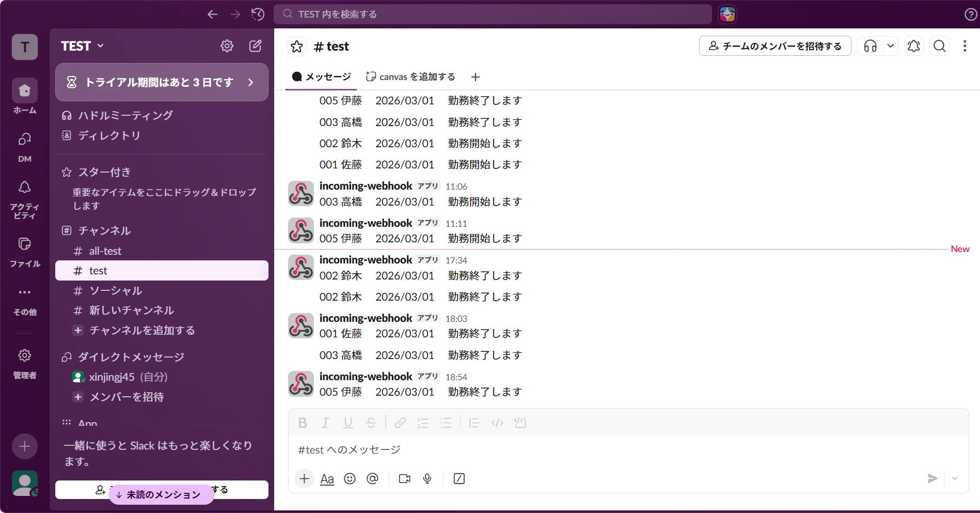The height and width of the screenshot is (513, 980).
Task: Open channel notification bell settings
Action: [x=914, y=46]
